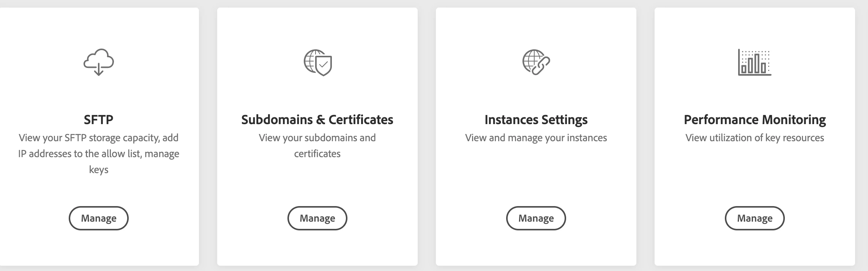The width and height of the screenshot is (868, 271).
Task: Select the Instances Settings heading
Action: click(536, 120)
